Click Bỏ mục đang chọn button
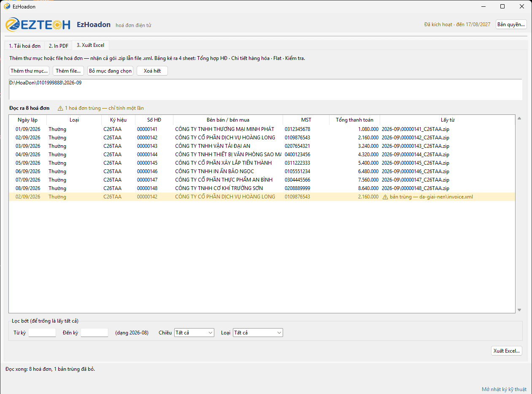 click(x=111, y=71)
